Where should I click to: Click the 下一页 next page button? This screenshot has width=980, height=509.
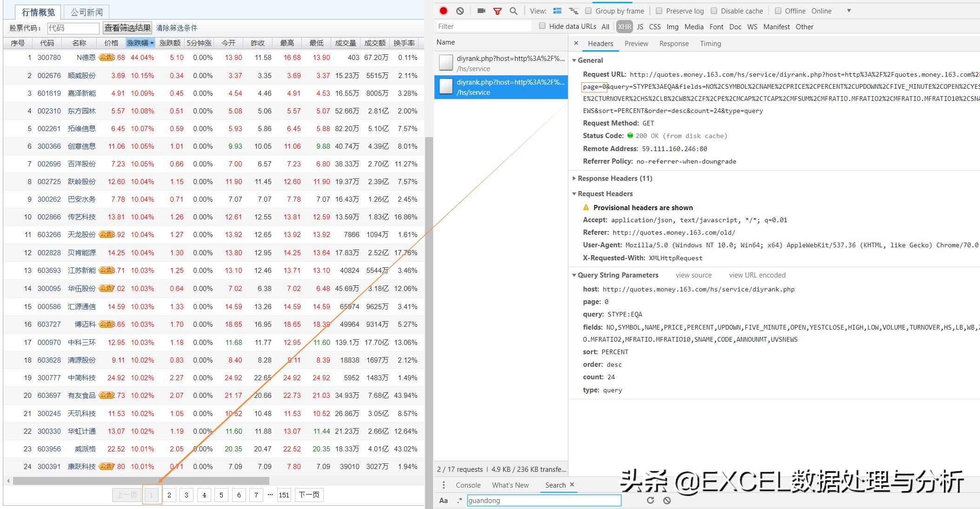[x=309, y=495]
